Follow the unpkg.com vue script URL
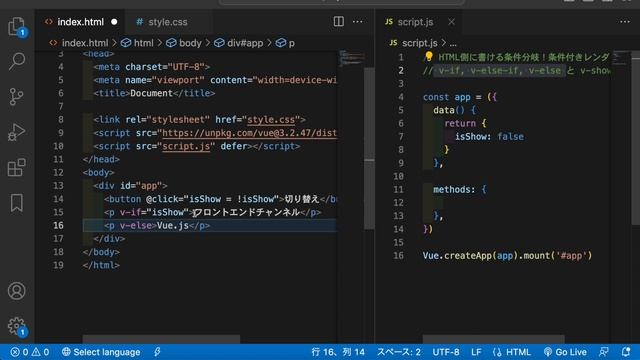 tap(249, 133)
